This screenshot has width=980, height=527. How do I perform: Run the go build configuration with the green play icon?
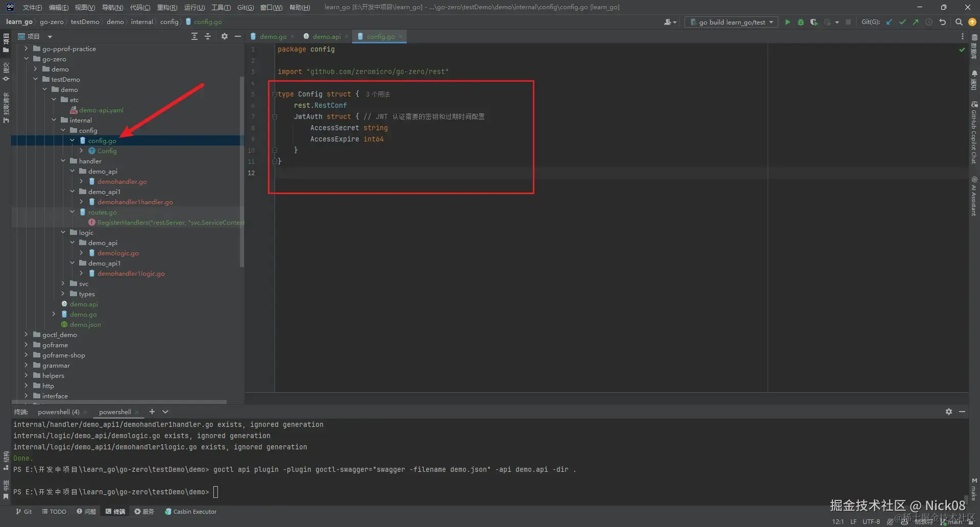(788, 22)
